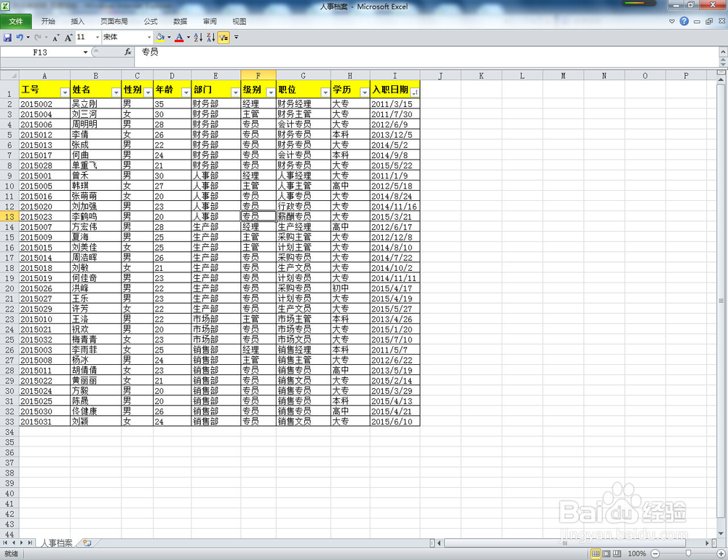The image size is (728, 560).
Task: Click the Insert Worksheet button
Action: (86, 543)
